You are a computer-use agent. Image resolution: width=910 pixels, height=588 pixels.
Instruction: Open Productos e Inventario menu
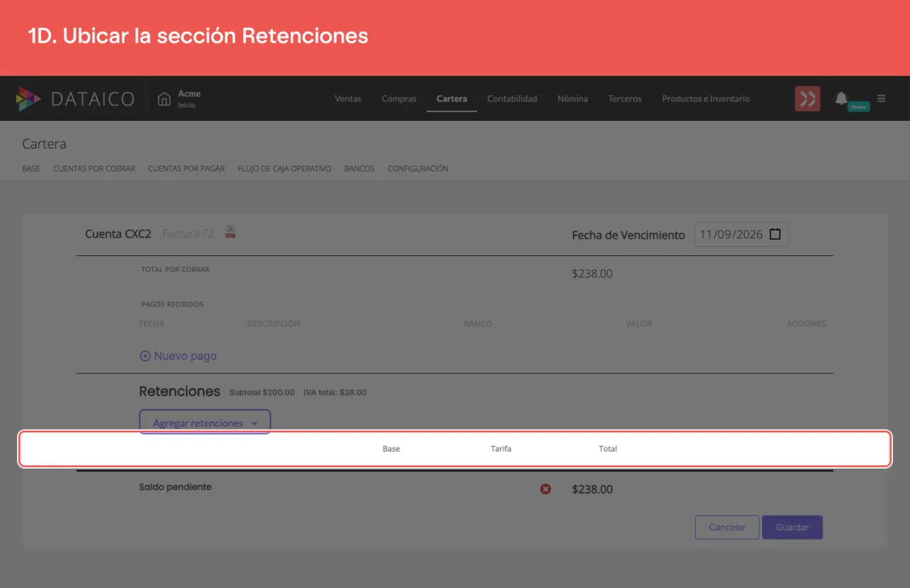[706, 99]
